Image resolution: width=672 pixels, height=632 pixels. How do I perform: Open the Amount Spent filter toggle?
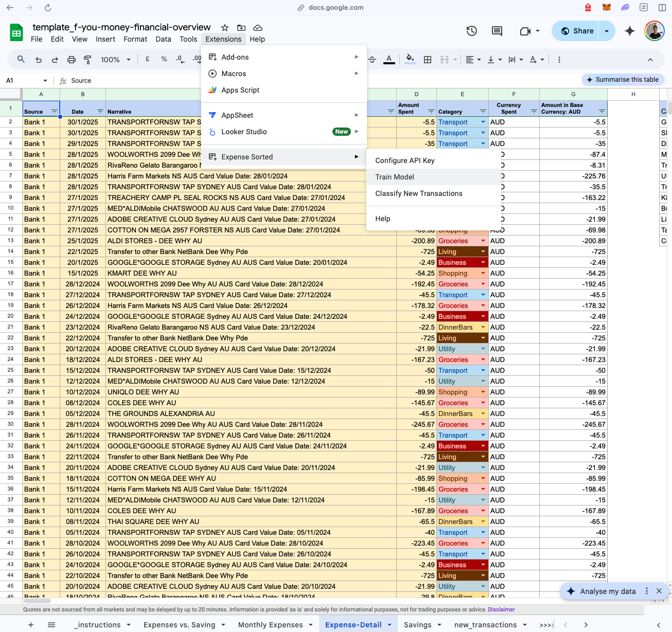431,112
